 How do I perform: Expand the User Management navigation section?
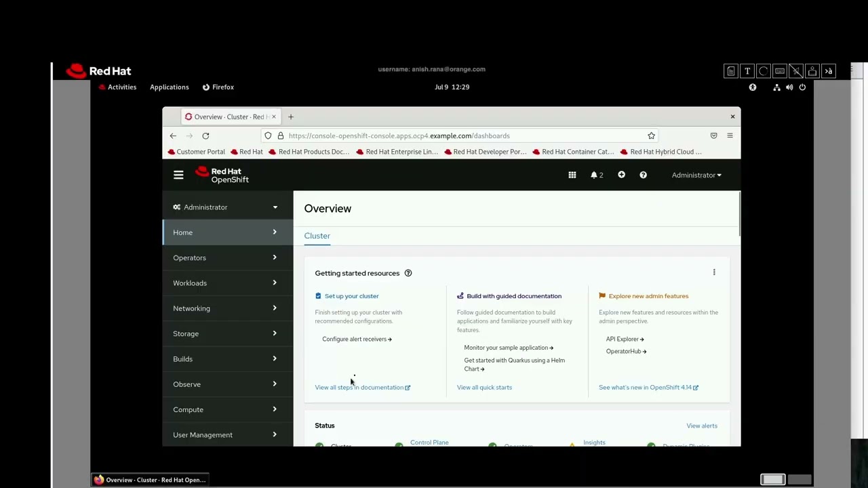227,434
